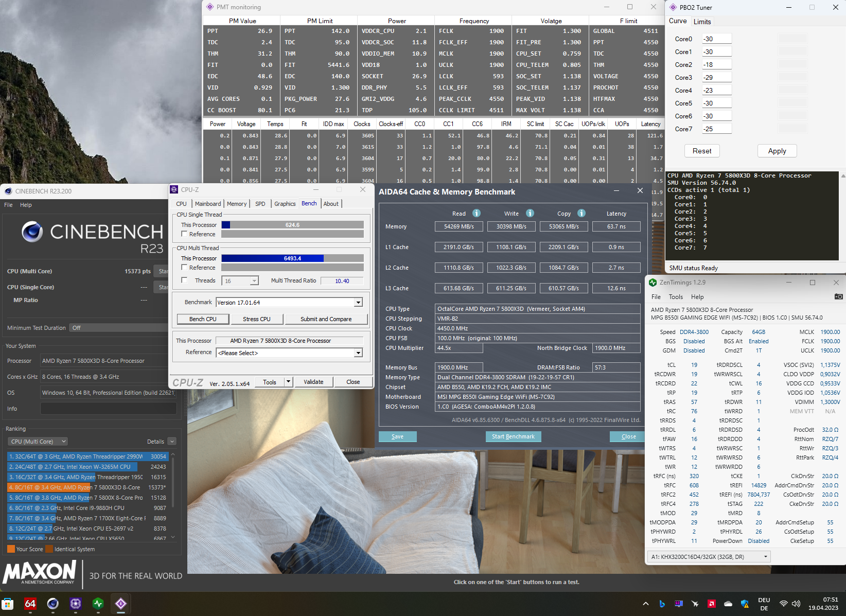
Task: Switch to ZenTimings via its taskbar icon
Action: pyautogui.click(x=98, y=604)
